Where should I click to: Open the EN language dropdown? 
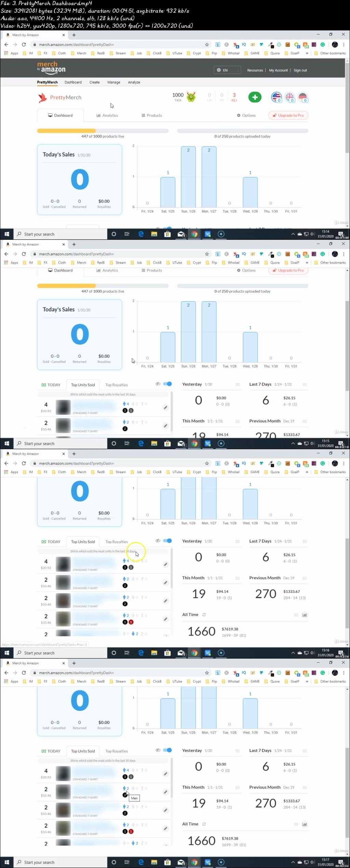[227, 70]
